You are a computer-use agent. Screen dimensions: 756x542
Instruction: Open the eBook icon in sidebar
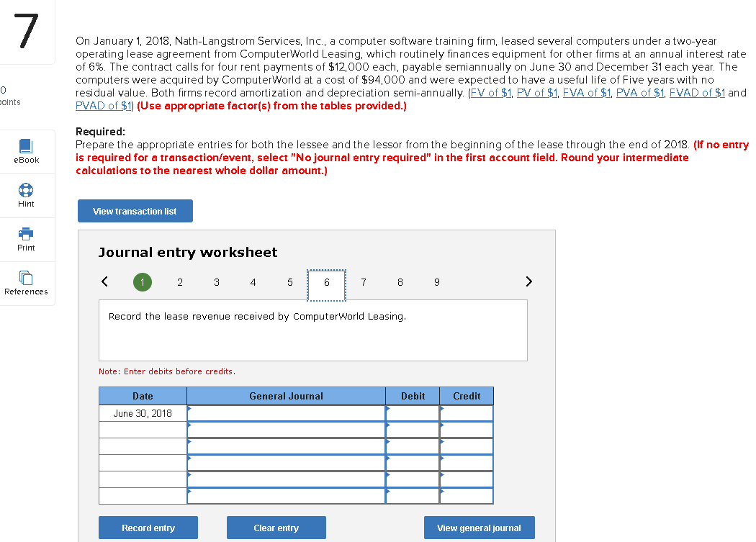[x=26, y=146]
